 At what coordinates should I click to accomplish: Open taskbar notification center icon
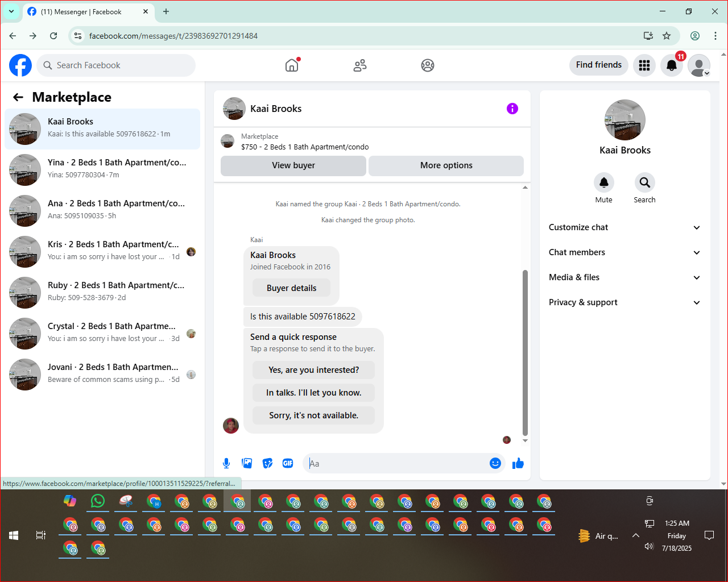[709, 535]
